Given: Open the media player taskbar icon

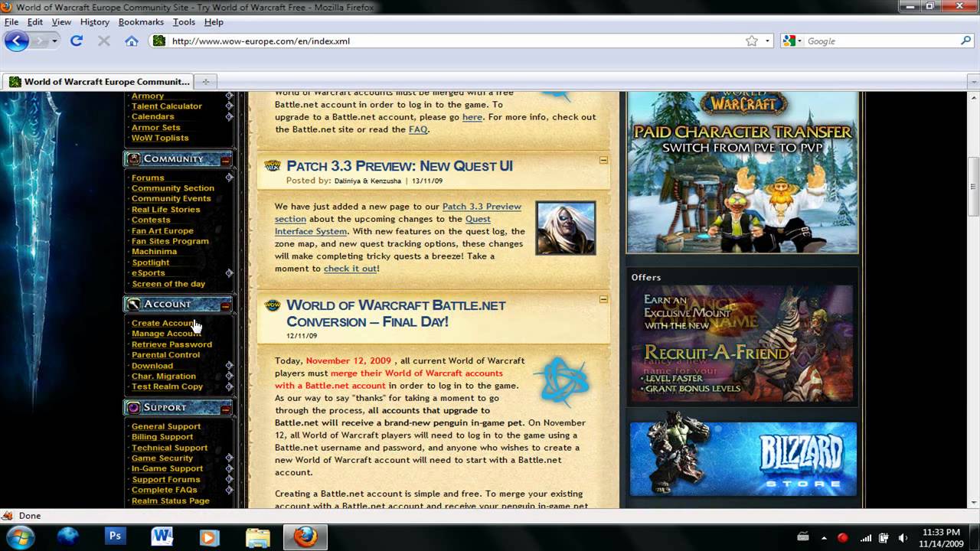Looking at the screenshot, I should 208,537.
